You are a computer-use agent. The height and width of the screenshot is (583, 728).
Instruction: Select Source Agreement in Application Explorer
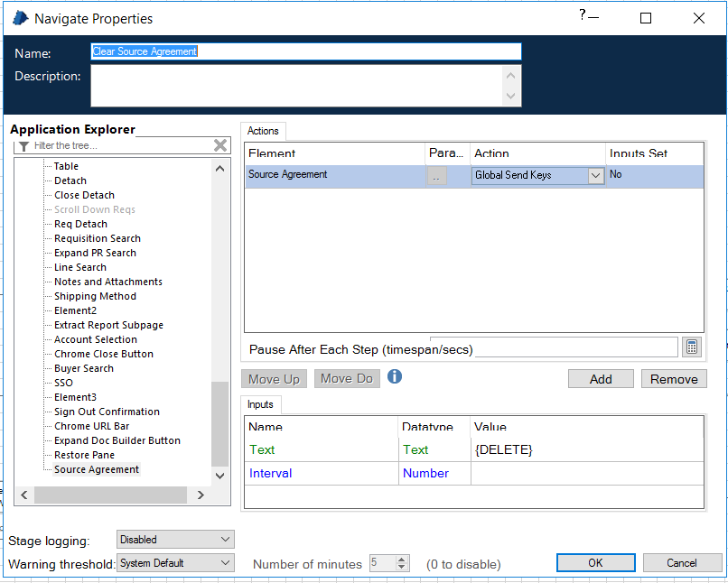click(96, 468)
